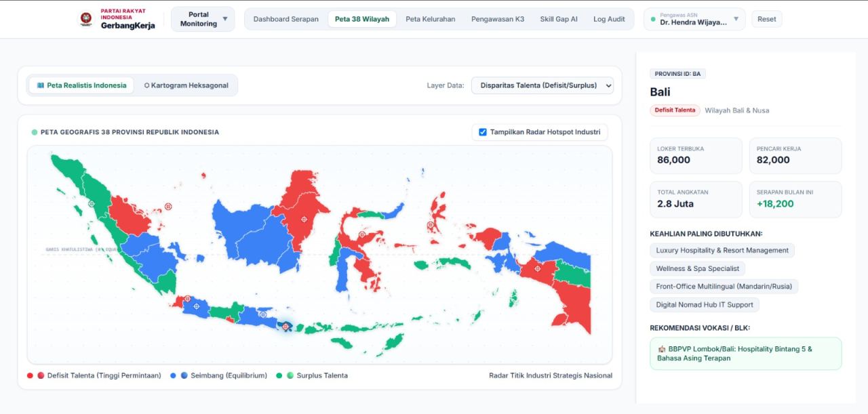Screen dimensions: 868x414
Task: Switch to Kartogram Heksagonal view
Action: pyautogui.click(x=186, y=85)
